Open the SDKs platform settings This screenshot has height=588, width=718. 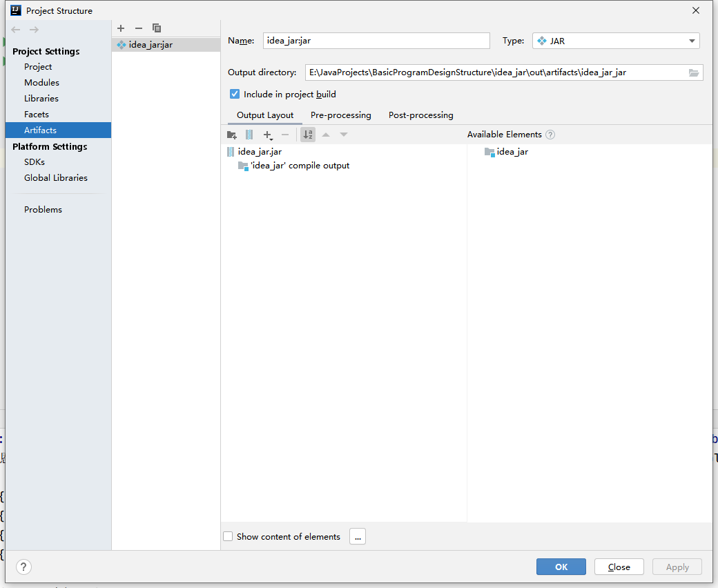(35, 162)
